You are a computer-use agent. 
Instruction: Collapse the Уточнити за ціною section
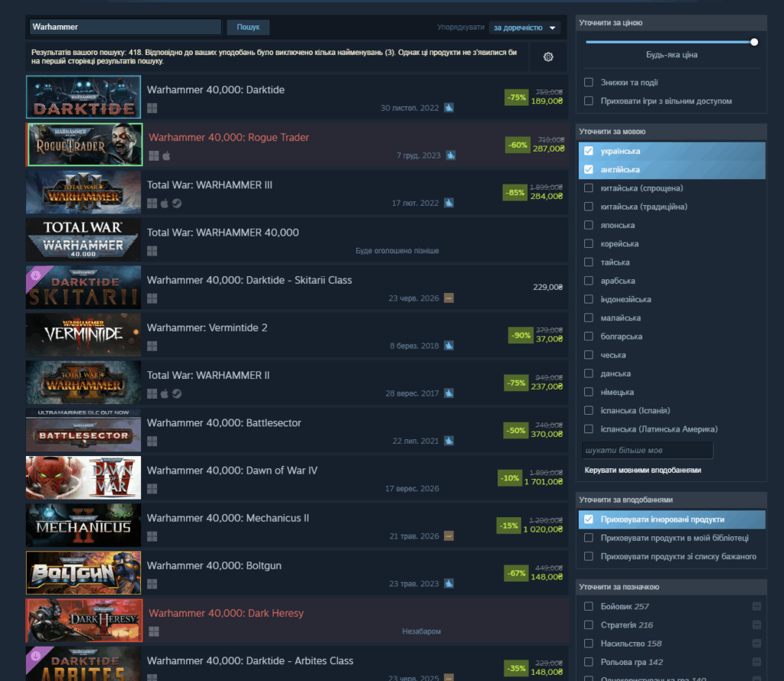coord(671,22)
